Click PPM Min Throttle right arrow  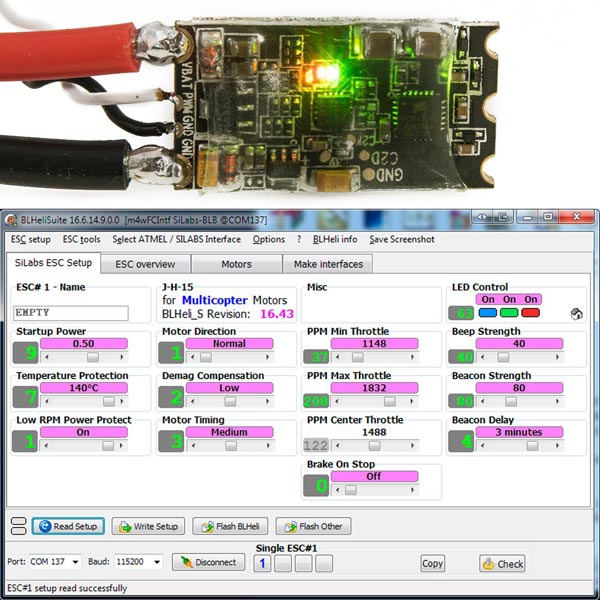412,357
